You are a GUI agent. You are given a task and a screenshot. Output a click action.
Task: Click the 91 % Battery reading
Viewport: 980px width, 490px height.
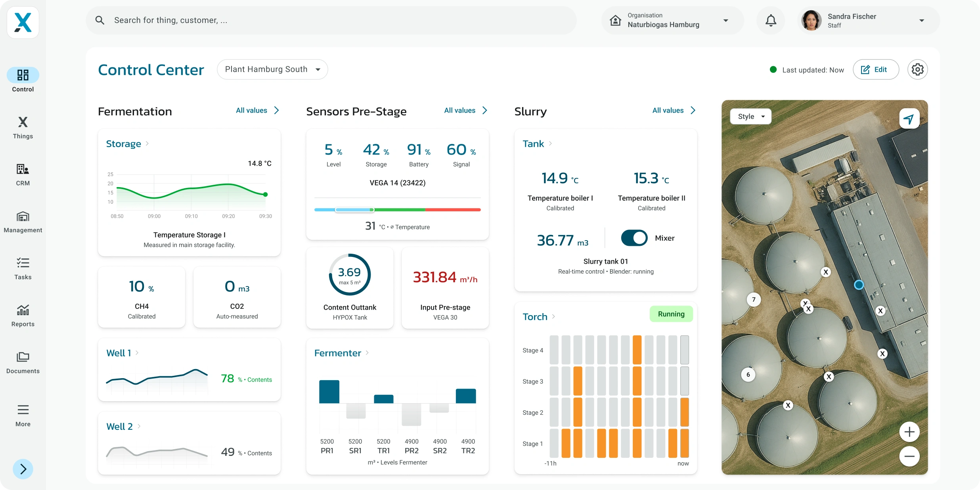click(419, 155)
